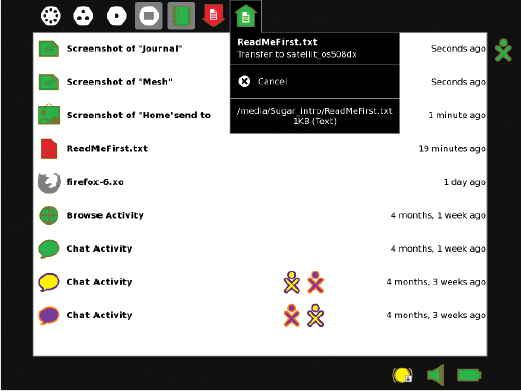521x391 pixels.
Task: Click yellow buddy icon in purple-bubble Chat row
Action: coord(315,315)
